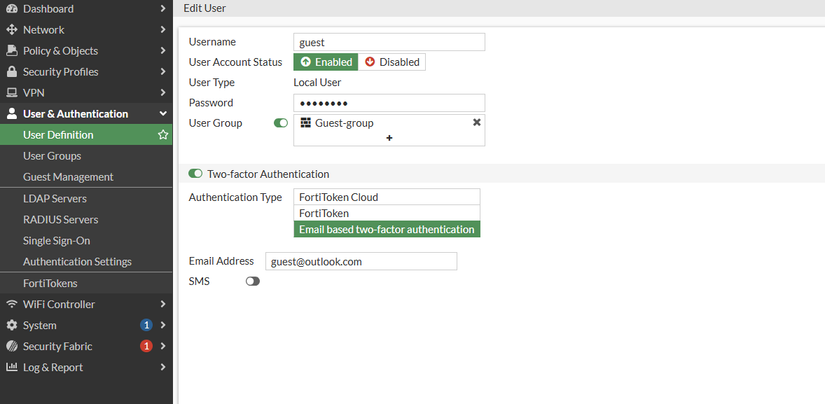
Task: Click the green up-arrow Enabled icon
Action: (x=306, y=62)
